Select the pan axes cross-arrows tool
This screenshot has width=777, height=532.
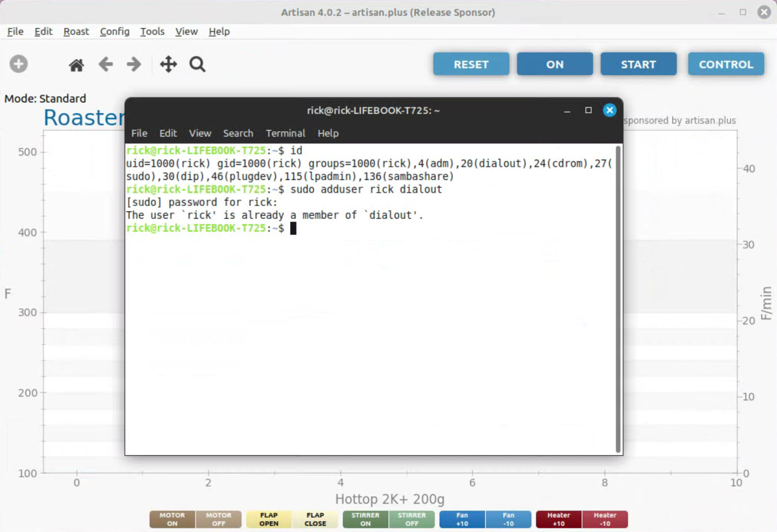coord(168,64)
